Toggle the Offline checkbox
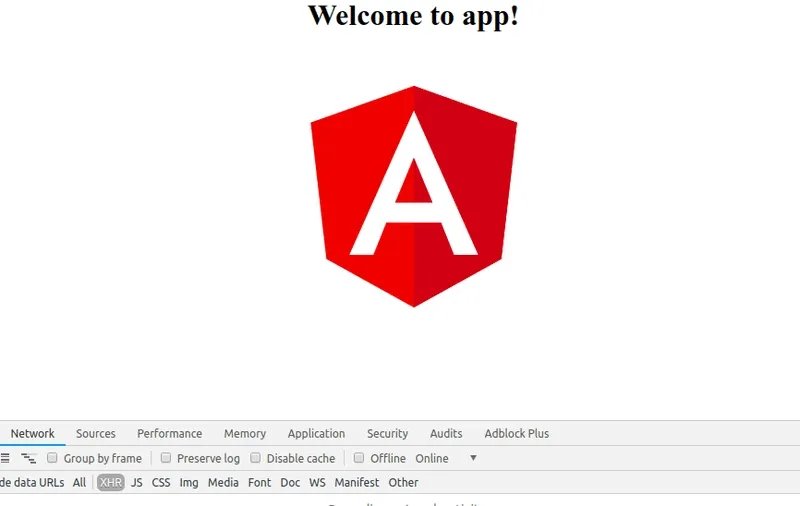Screen dimensions: 800x506 (359, 458)
